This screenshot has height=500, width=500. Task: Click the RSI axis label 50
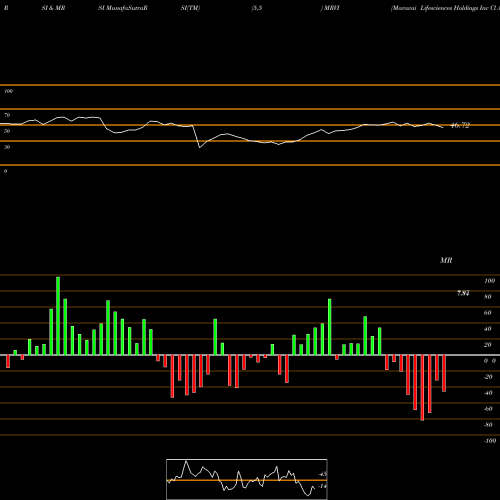coord(7,131)
